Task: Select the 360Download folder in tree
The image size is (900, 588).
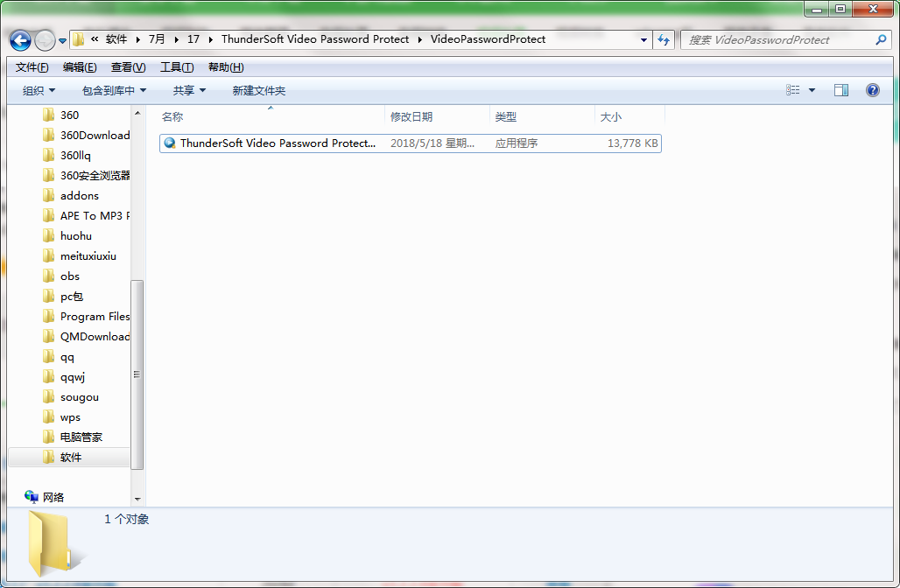Action: click(86, 136)
